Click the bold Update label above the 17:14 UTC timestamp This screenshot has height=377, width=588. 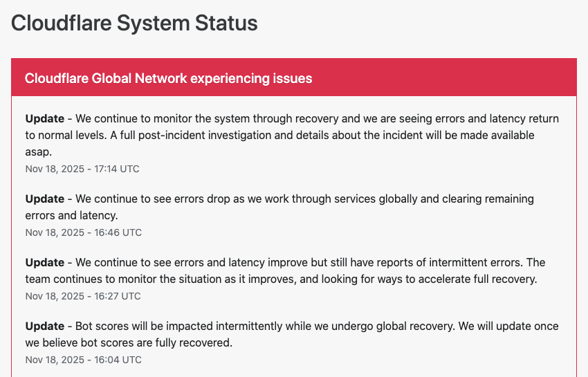(x=45, y=118)
